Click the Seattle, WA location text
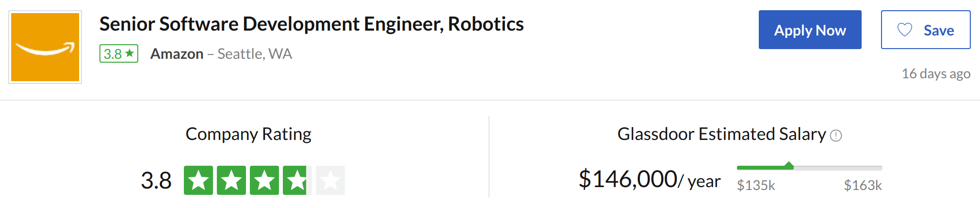Viewport: 980px width, 208px height. pos(255,53)
